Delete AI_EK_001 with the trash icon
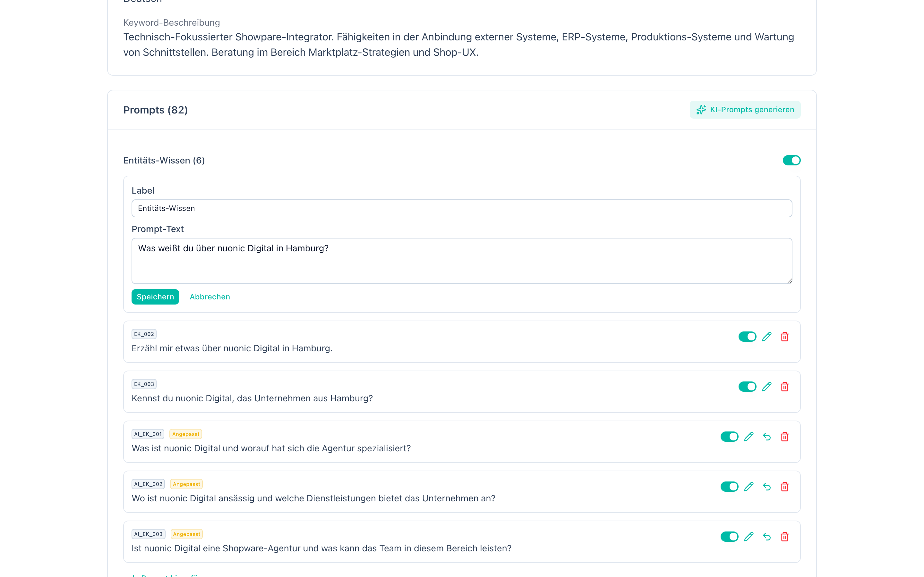924x577 pixels. coord(785,437)
